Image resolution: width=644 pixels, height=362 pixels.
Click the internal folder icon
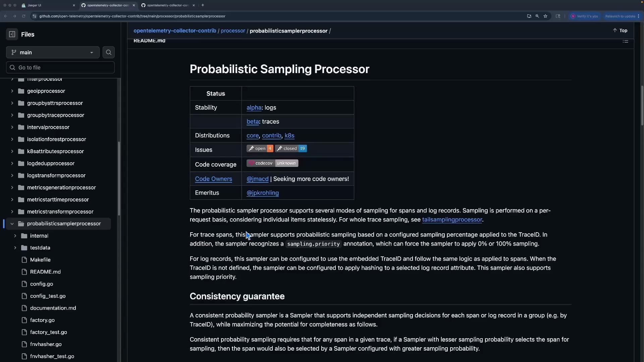(x=24, y=236)
